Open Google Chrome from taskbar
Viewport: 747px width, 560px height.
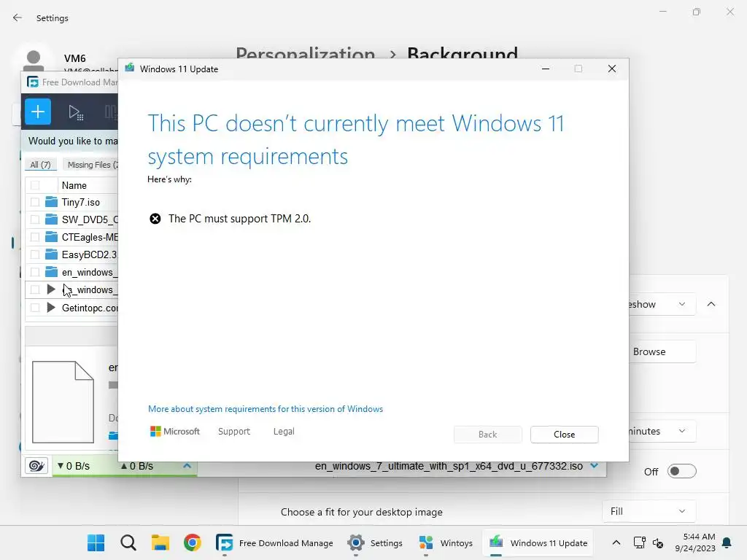coord(193,542)
